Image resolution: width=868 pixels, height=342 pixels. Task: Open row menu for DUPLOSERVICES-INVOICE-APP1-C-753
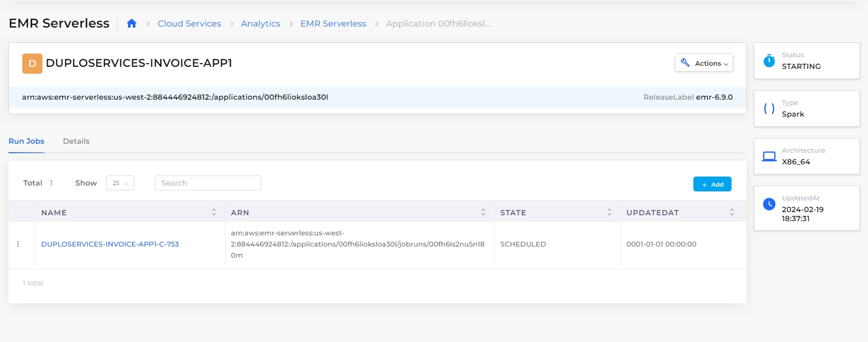[x=18, y=244]
